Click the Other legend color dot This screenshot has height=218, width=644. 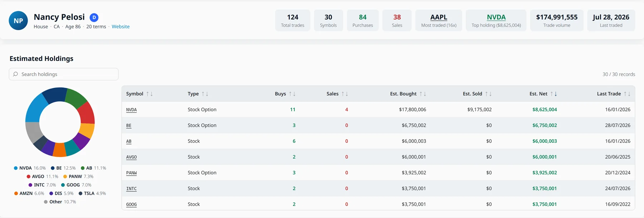pyautogui.click(x=46, y=202)
